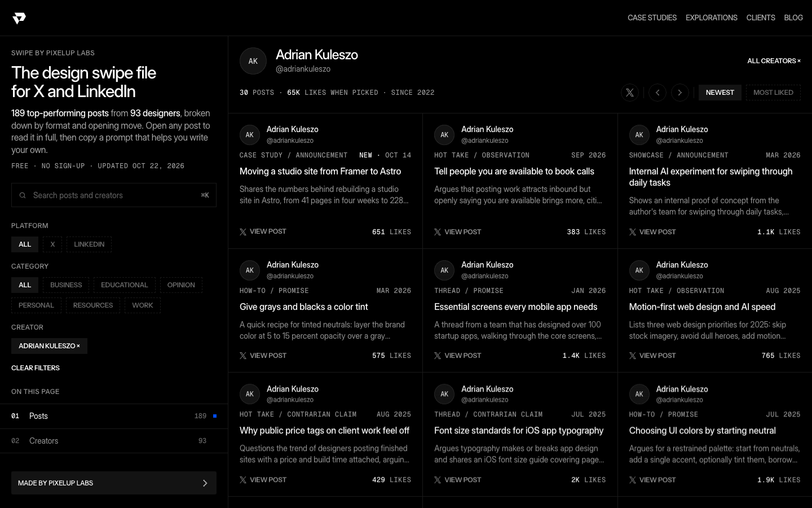Click All Creators to reset creator view
Screen dimensions: 812x508
pyautogui.click(x=774, y=61)
